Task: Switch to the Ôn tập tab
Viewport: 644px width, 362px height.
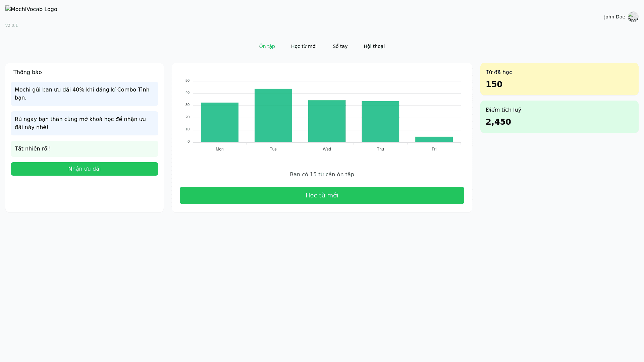Action: (267, 46)
